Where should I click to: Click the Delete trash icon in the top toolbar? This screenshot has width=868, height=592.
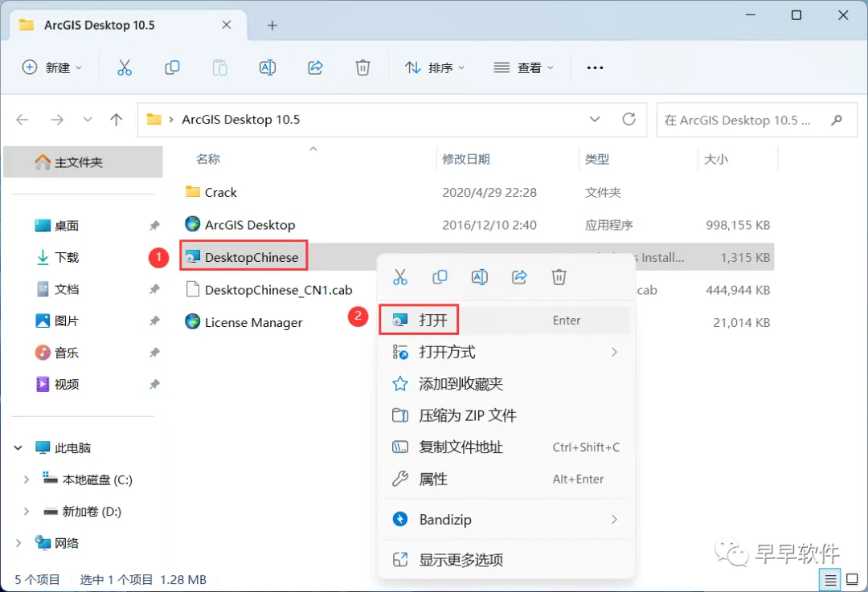(x=362, y=67)
